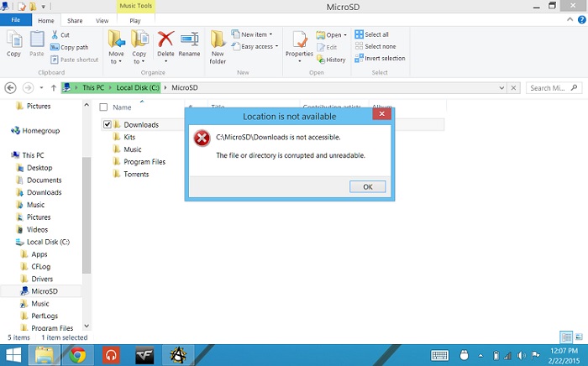Click the Properties icon
This screenshot has width=588, height=366.
300,39
